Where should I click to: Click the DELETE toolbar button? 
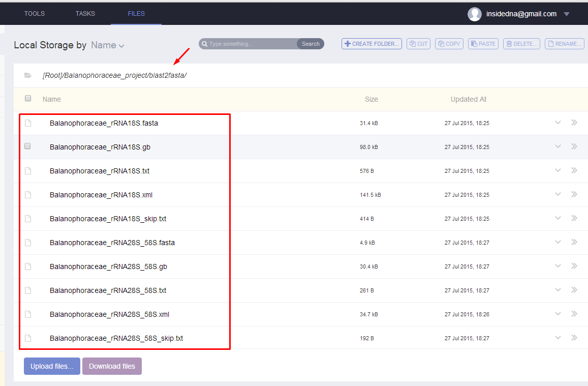coord(521,44)
